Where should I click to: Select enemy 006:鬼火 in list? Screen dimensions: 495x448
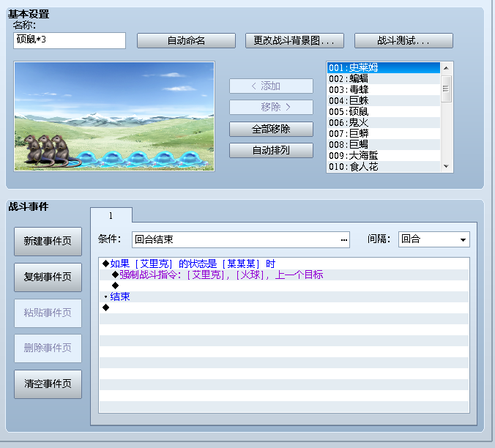384,122
